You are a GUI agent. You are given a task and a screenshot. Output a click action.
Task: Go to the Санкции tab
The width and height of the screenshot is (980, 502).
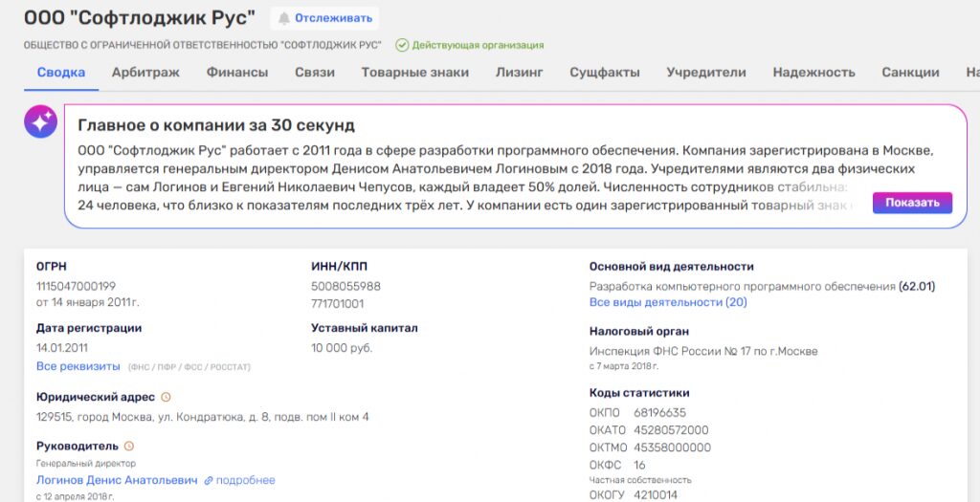(x=910, y=73)
